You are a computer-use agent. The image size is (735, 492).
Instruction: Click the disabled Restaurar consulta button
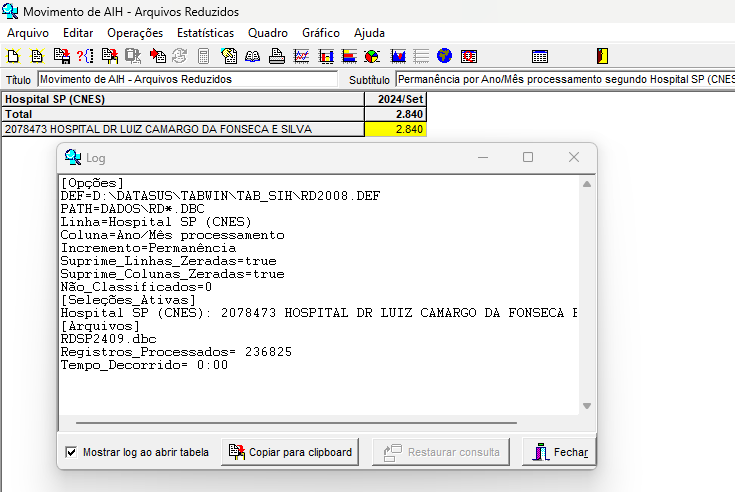[x=441, y=452]
